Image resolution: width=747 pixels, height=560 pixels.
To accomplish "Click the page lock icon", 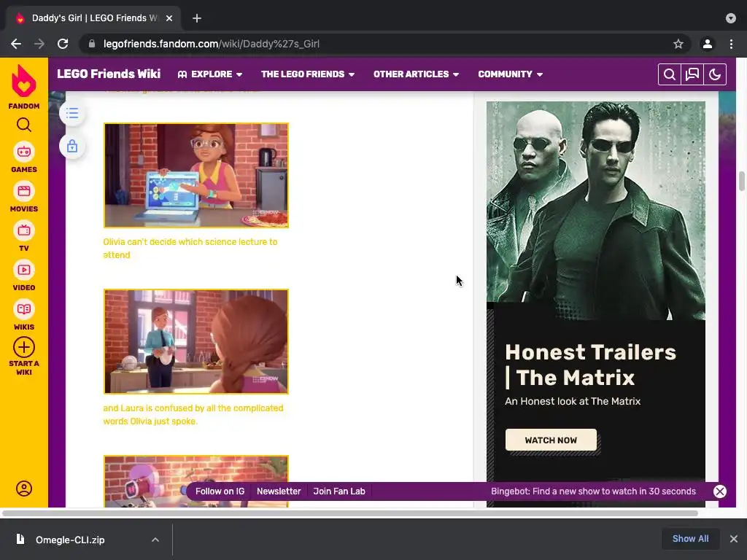I will tap(72, 146).
